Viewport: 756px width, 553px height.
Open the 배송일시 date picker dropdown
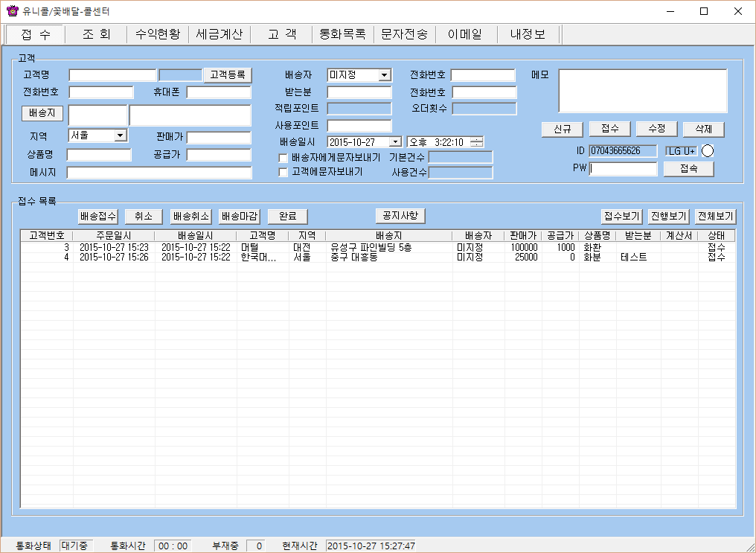point(395,142)
